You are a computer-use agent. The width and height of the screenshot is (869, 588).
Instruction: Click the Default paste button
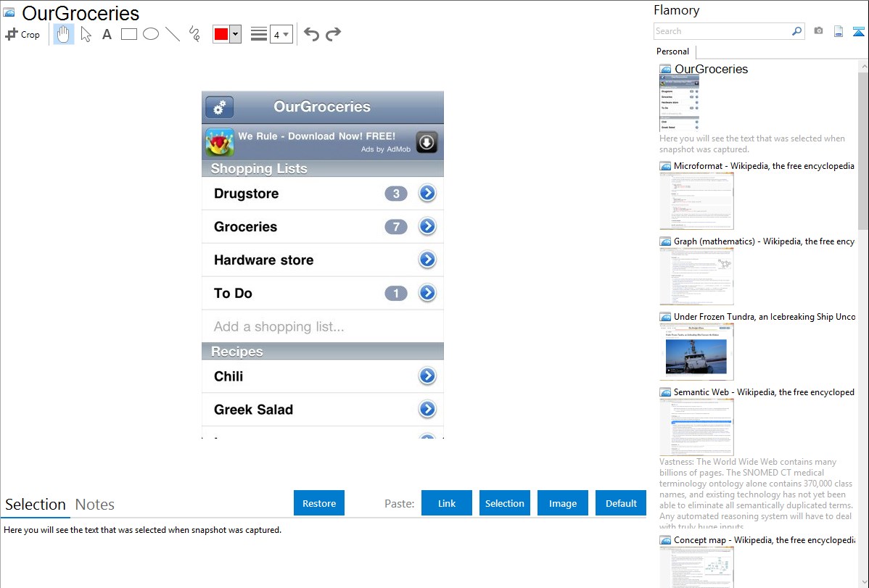click(x=621, y=503)
